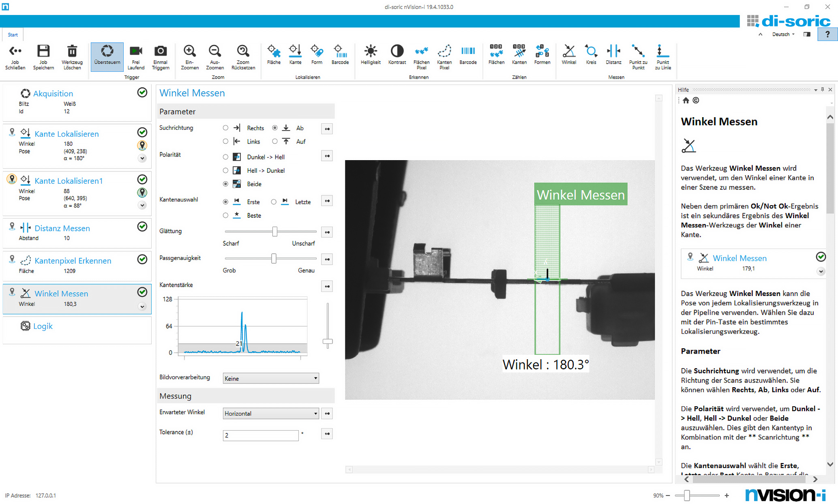This screenshot has width=838, height=504.
Task: Click the Punkt zu Linie tool
Action: coord(662,51)
